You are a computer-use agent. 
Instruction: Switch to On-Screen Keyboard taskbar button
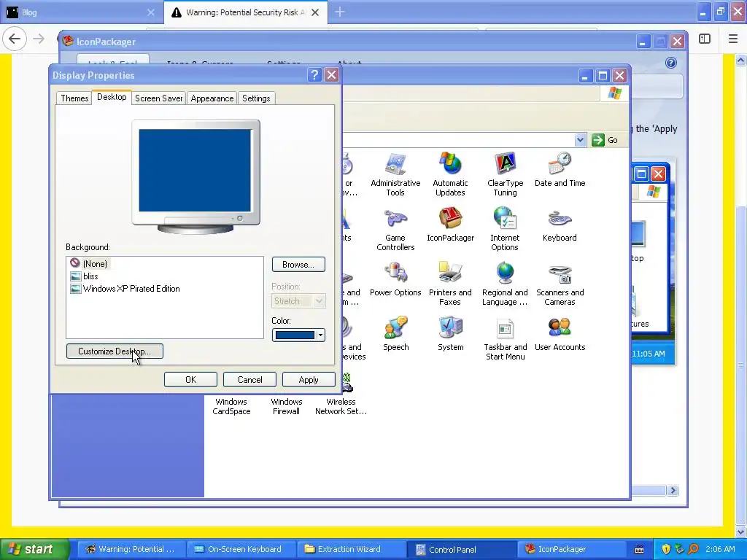pos(241,549)
